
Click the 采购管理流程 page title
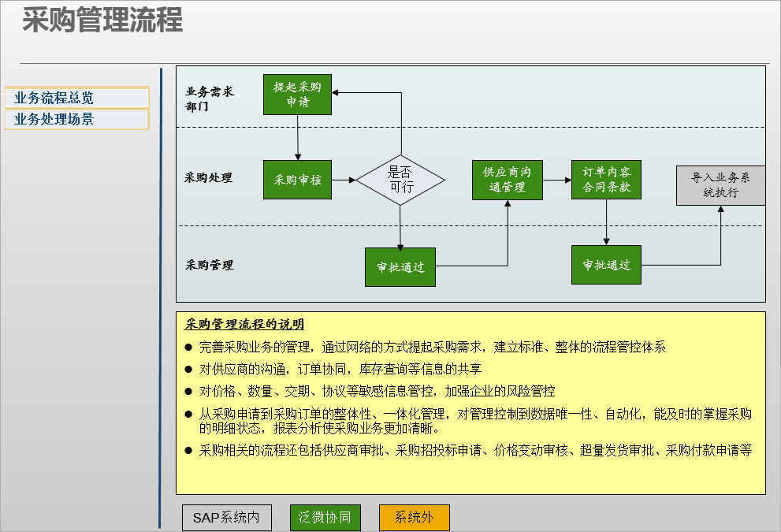coord(102,20)
